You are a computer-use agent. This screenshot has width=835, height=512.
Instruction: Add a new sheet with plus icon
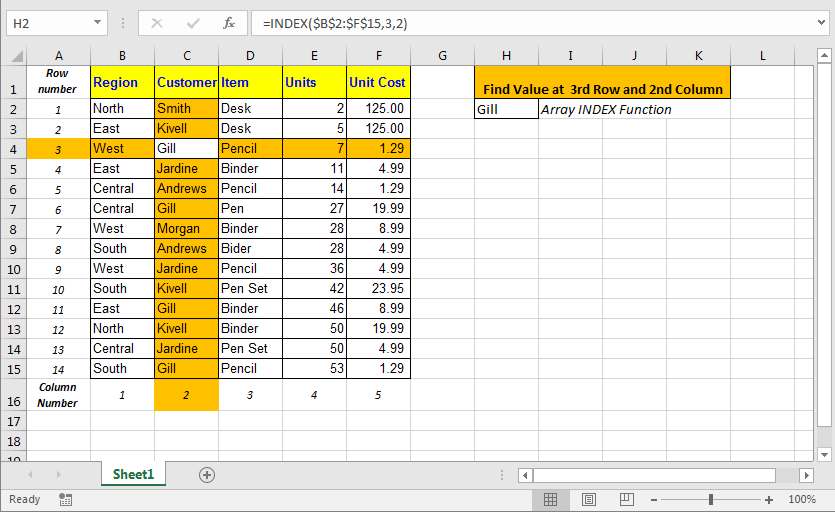[x=207, y=475]
